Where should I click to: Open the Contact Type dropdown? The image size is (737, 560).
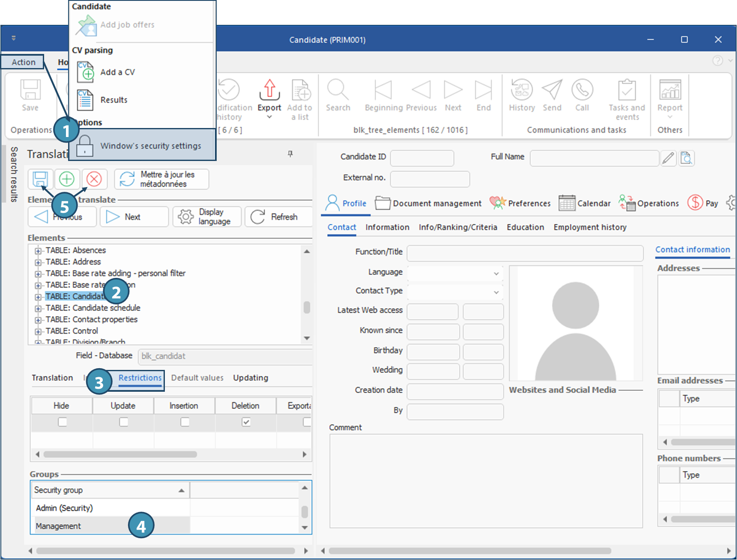(x=496, y=292)
